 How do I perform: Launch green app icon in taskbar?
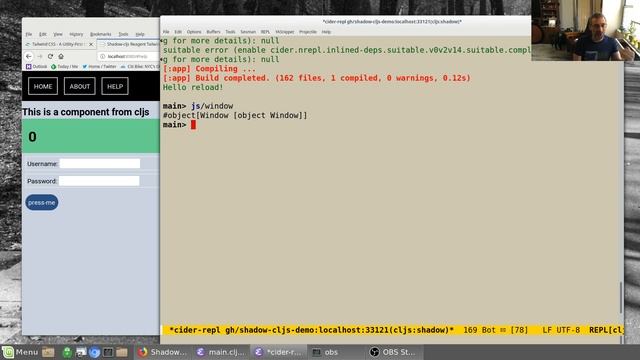pyautogui.click(x=67, y=352)
